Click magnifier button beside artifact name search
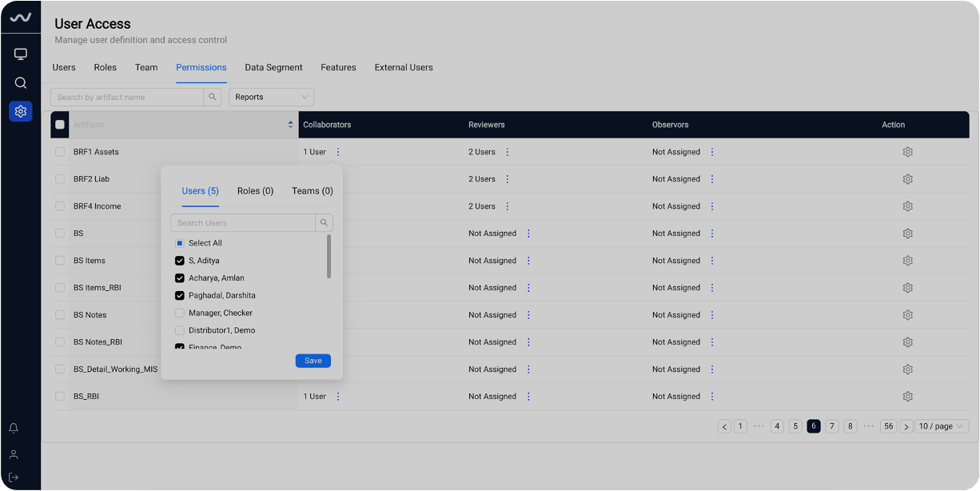The width and height of the screenshot is (980, 491). (213, 97)
